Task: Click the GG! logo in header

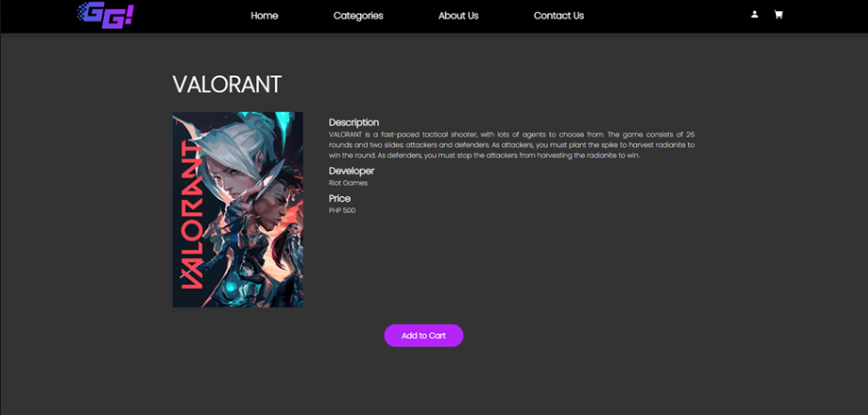Action: pyautogui.click(x=105, y=14)
